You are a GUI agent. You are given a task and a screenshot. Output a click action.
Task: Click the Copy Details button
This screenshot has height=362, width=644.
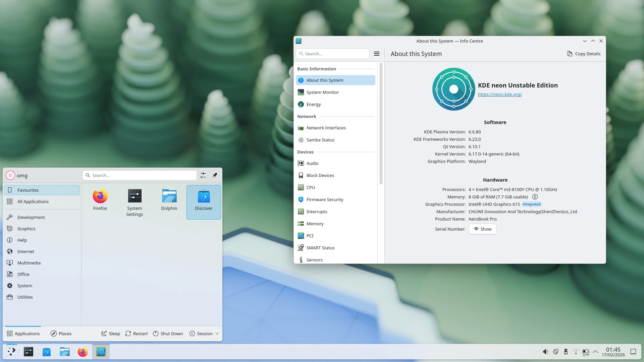point(584,54)
